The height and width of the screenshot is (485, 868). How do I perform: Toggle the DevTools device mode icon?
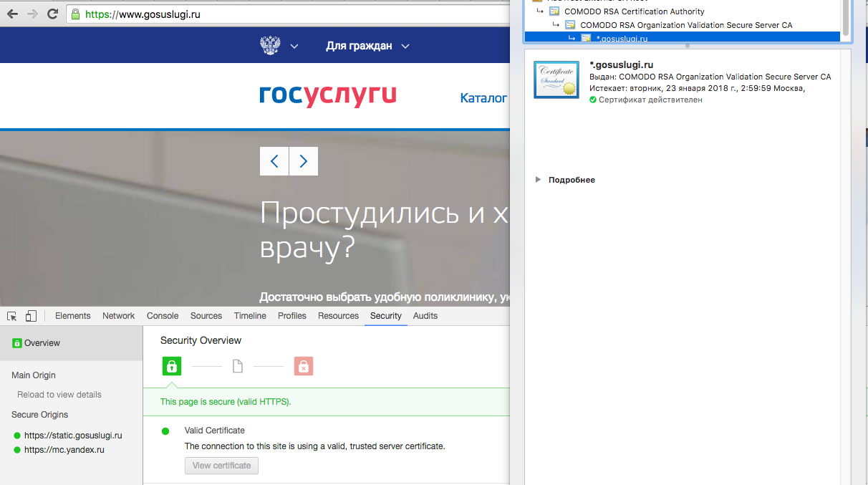pos(31,316)
